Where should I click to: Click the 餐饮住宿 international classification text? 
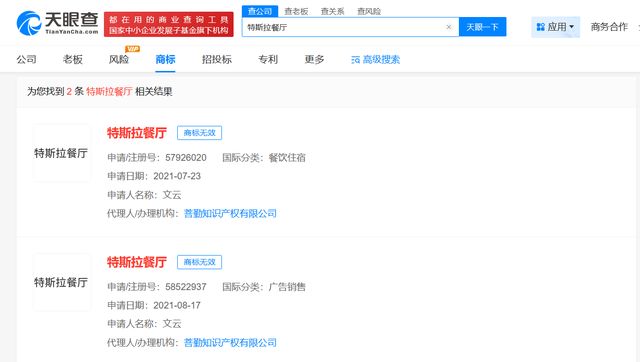[x=287, y=158]
